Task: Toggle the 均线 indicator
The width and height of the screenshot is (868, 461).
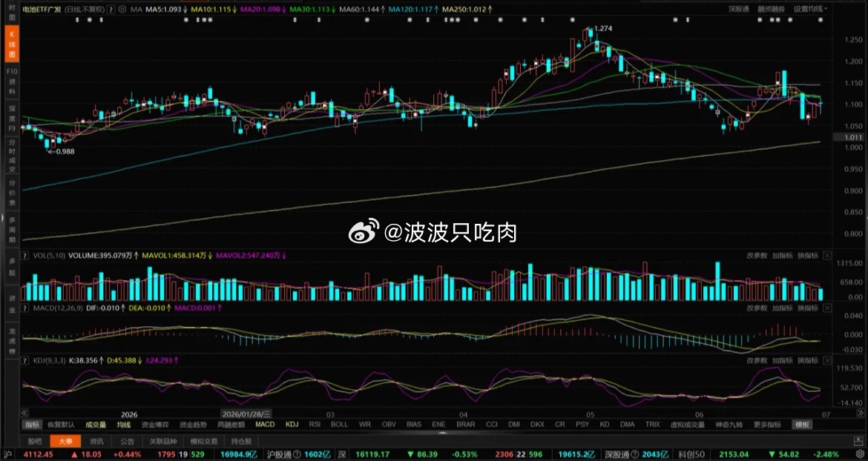Action: click(x=123, y=425)
